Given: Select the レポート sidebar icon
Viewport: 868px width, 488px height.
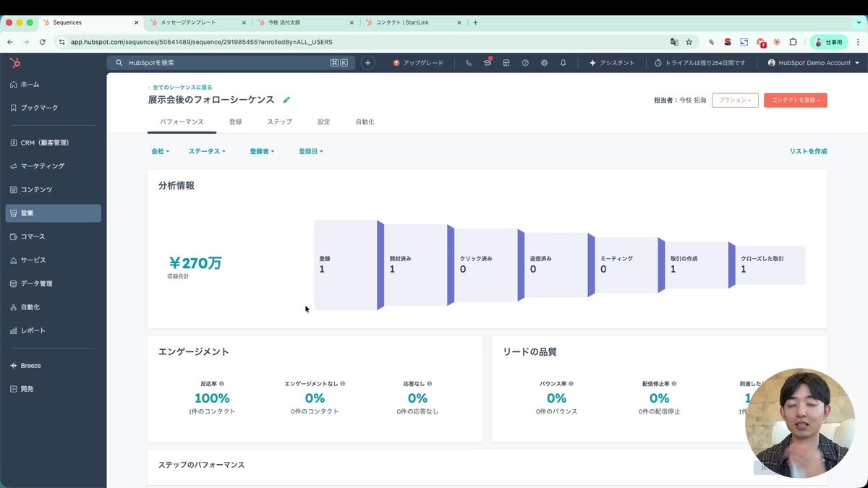Looking at the screenshot, I should tap(30, 330).
